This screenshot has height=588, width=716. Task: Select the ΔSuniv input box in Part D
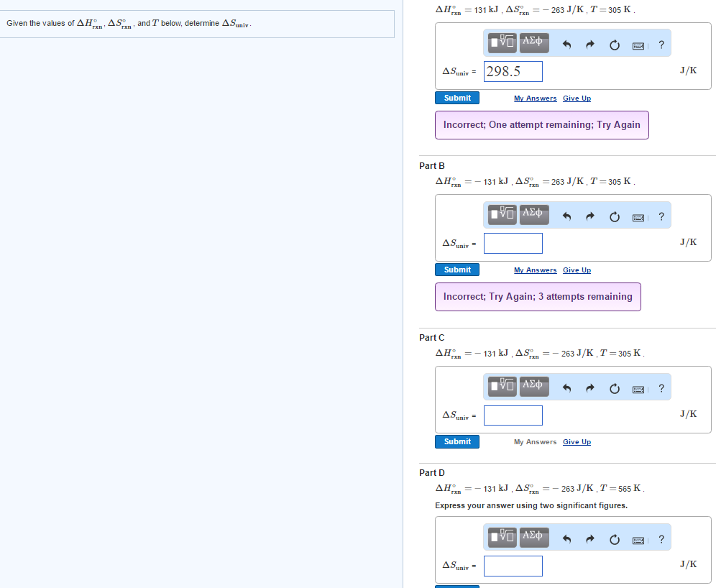point(513,566)
